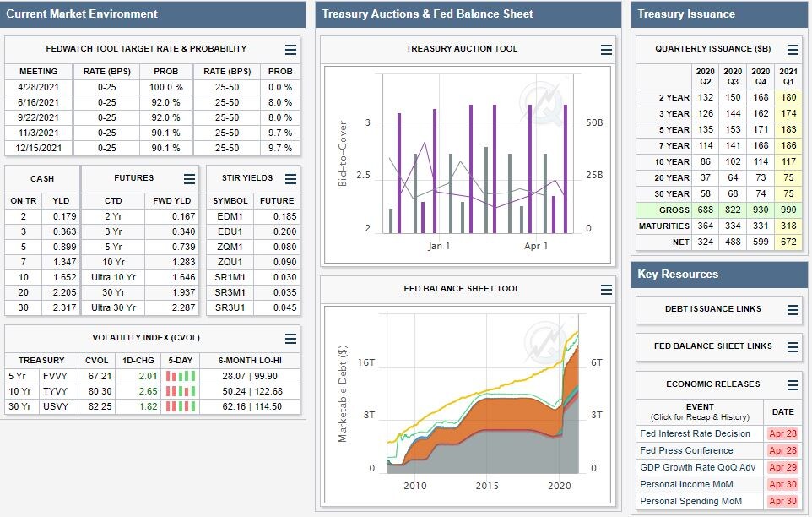The height and width of the screenshot is (517, 812).
Task: Open Treasury Auction Tool menu icon
Action: click(x=606, y=50)
